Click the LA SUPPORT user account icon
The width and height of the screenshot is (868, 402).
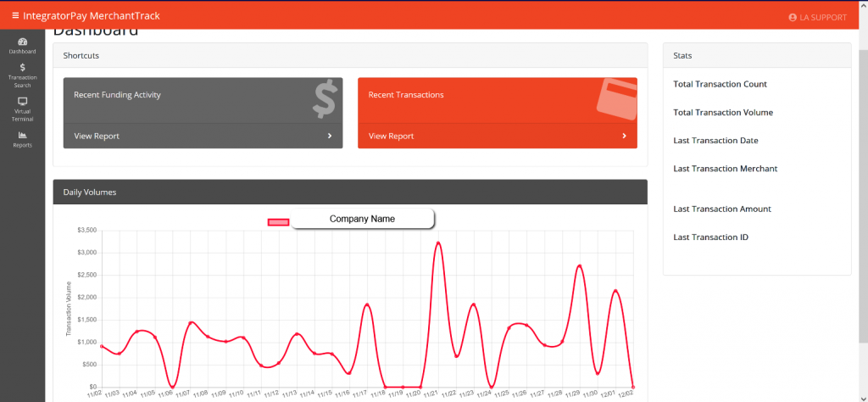793,17
